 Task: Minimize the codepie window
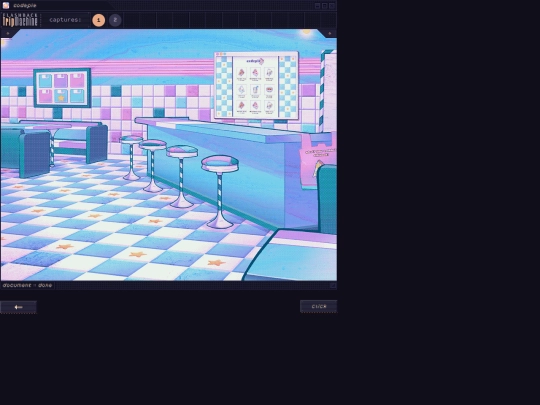(x=318, y=6)
